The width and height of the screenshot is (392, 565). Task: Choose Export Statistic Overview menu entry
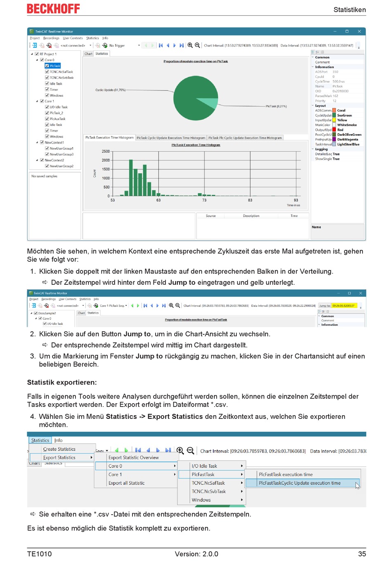click(134, 458)
